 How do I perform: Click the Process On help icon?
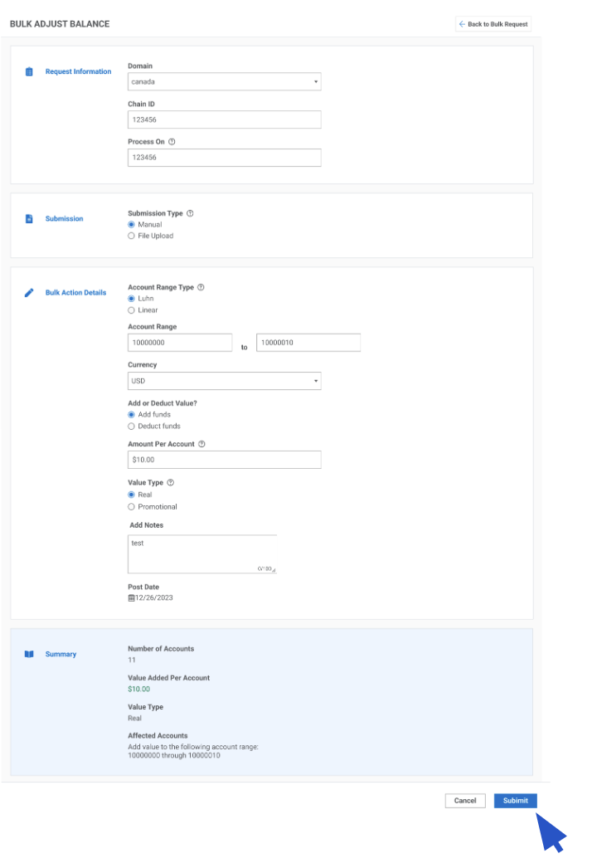[x=172, y=142]
